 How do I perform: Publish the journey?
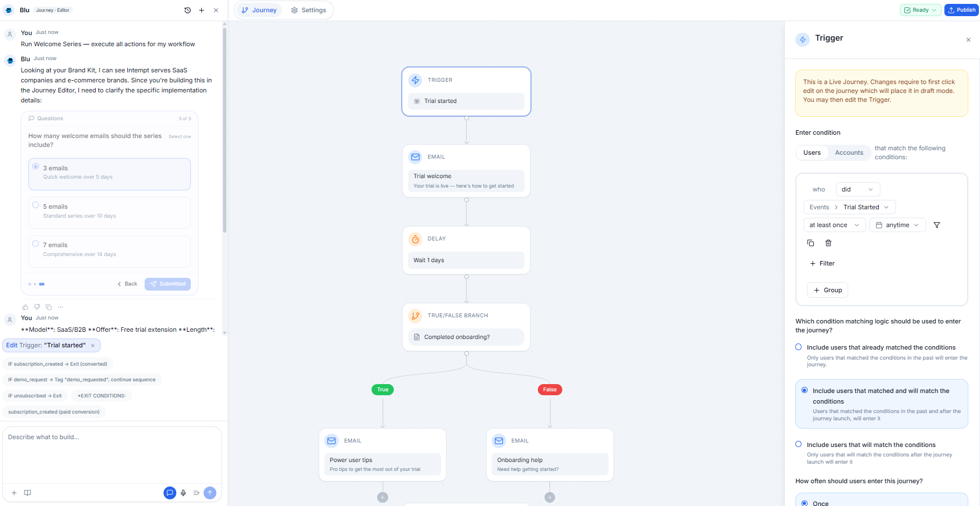tap(961, 9)
